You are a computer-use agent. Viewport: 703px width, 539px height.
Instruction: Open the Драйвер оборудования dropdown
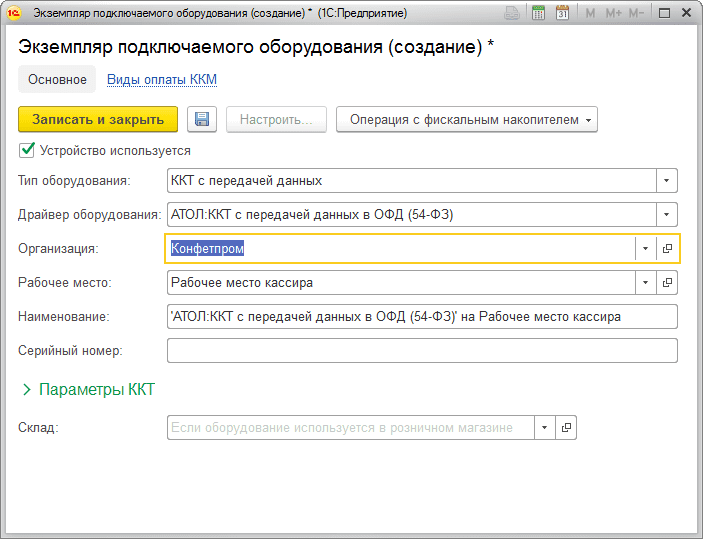pyautogui.click(x=667, y=214)
